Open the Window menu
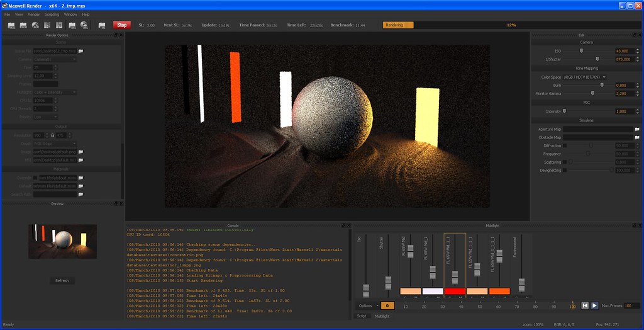The height and width of the screenshot is (330, 644). point(70,14)
